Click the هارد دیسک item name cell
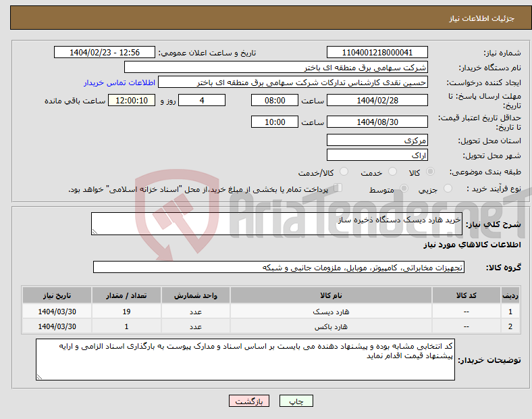Screen dimensions: 532x419 click(331, 312)
